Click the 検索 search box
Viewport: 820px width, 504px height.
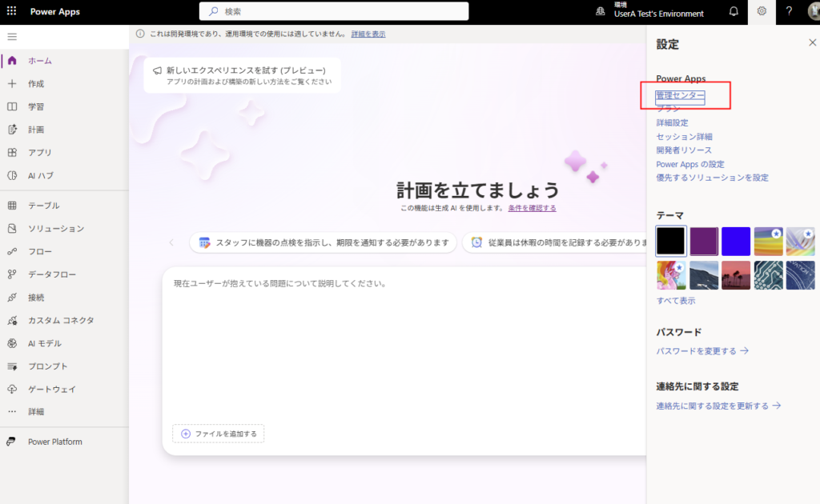(334, 12)
